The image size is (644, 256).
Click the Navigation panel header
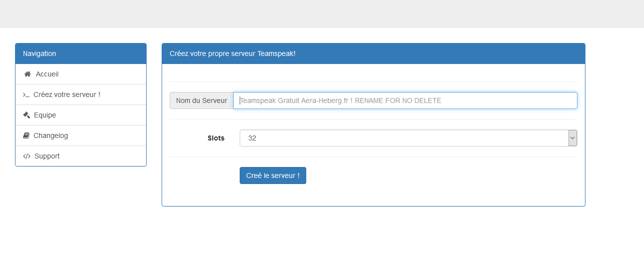pyautogui.click(x=81, y=53)
